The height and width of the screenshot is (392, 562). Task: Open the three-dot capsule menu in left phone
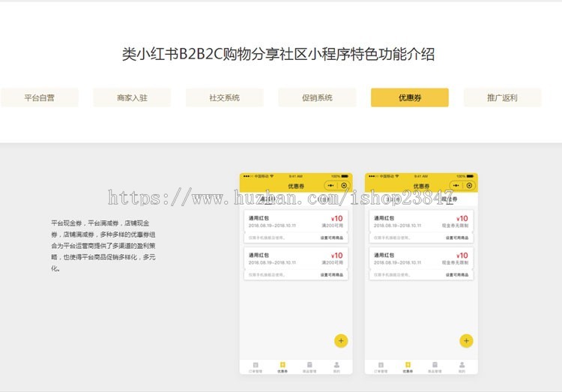tap(330, 185)
